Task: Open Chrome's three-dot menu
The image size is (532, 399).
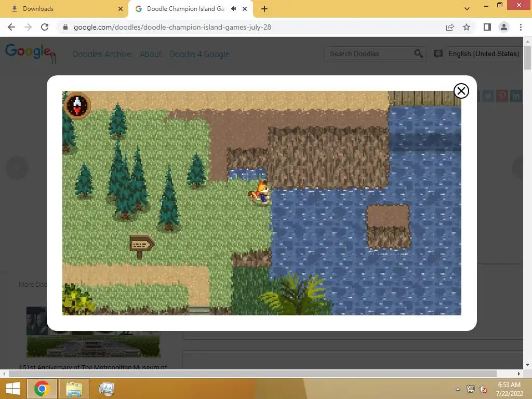Action: [521, 27]
